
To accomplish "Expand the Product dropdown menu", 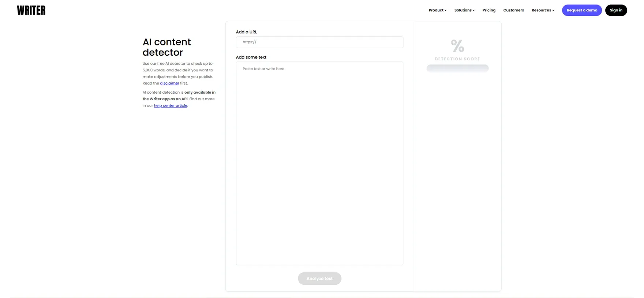I will point(438,10).
